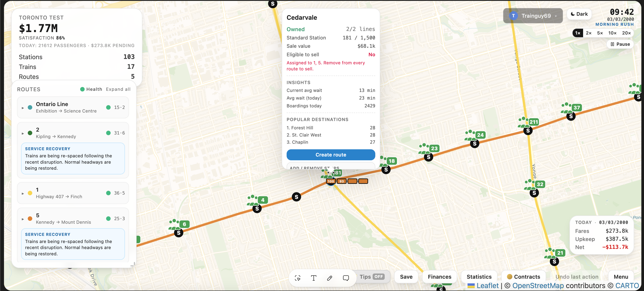Click the train car showing 93 load
Screen dimensions: 644x291
[x=341, y=181]
